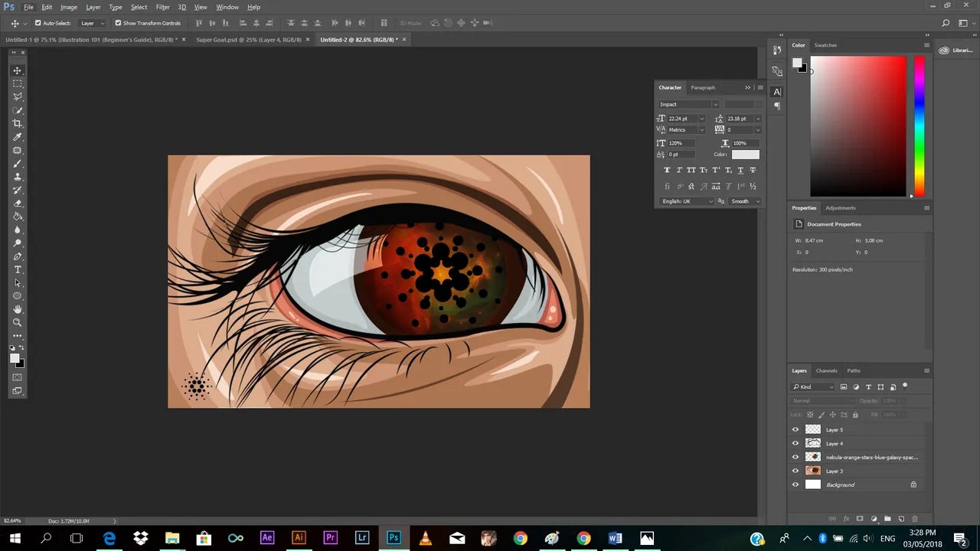980x551 pixels.
Task: Open the Edit Toolbar three-dots button
Action: pos(17,336)
